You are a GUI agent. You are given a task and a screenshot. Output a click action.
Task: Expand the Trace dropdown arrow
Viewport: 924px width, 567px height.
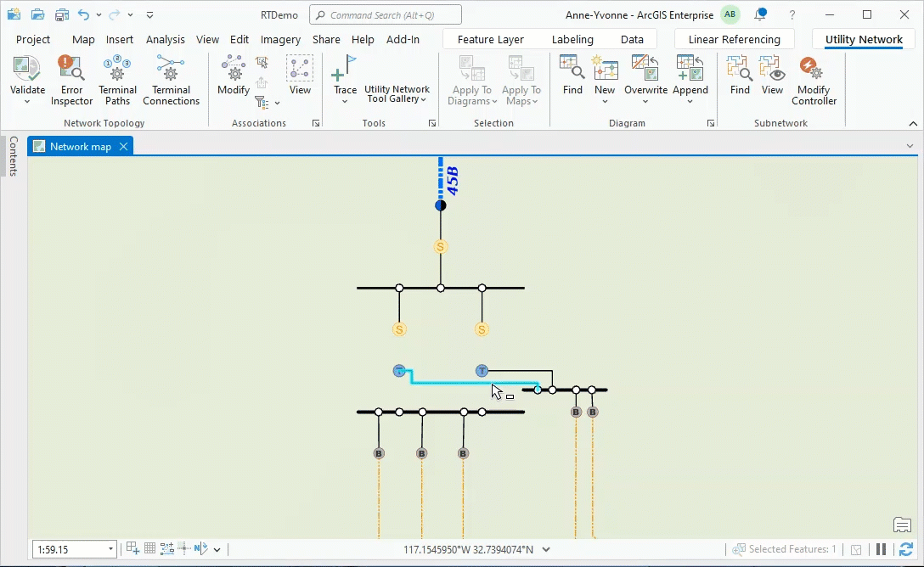345,103
